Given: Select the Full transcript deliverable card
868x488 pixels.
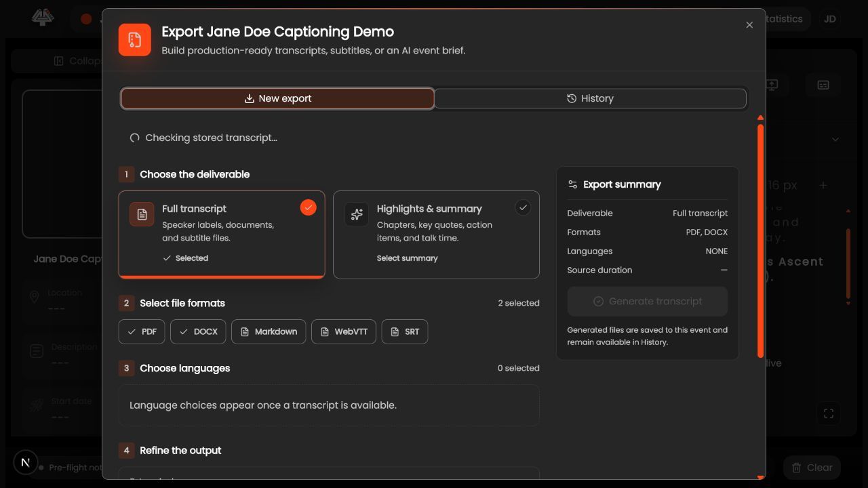Looking at the screenshot, I should (222, 235).
